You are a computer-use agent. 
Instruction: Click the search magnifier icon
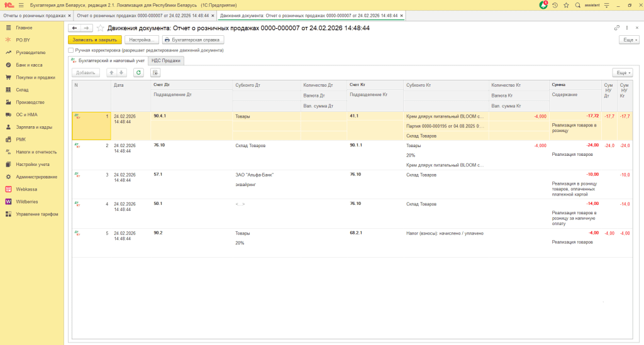click(577, 4)
